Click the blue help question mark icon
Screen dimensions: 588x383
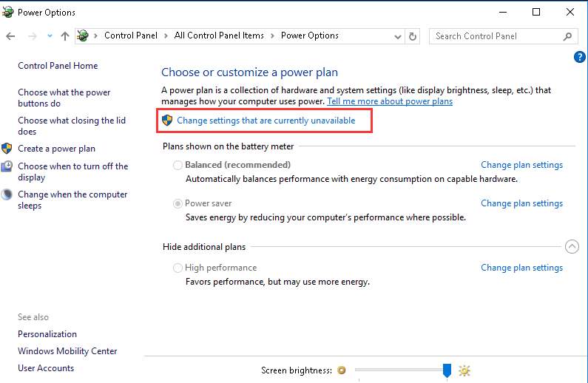pyautogui.click(x=579, y=57)
